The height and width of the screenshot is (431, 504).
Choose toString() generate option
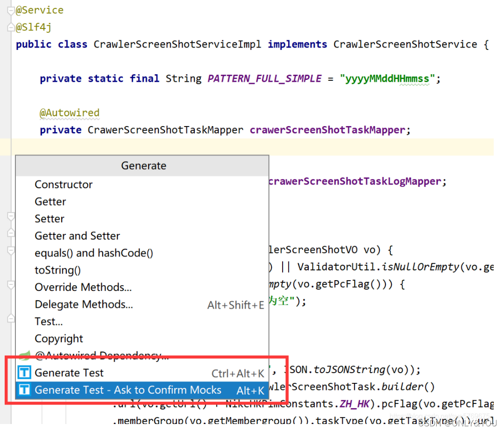(x=142, y=270)
